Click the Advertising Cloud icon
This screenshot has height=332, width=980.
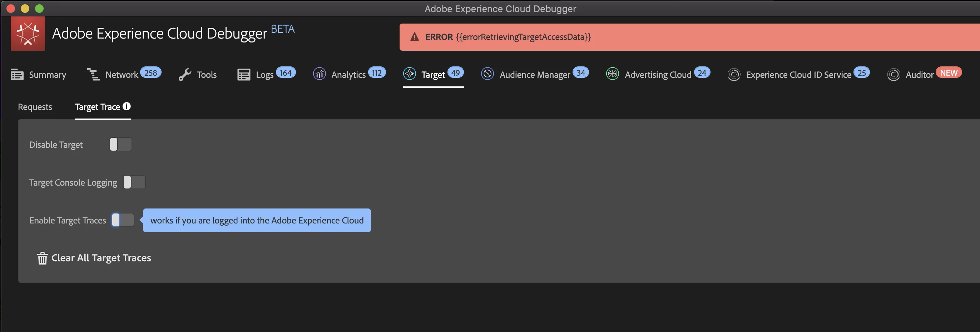pos(613,74)
